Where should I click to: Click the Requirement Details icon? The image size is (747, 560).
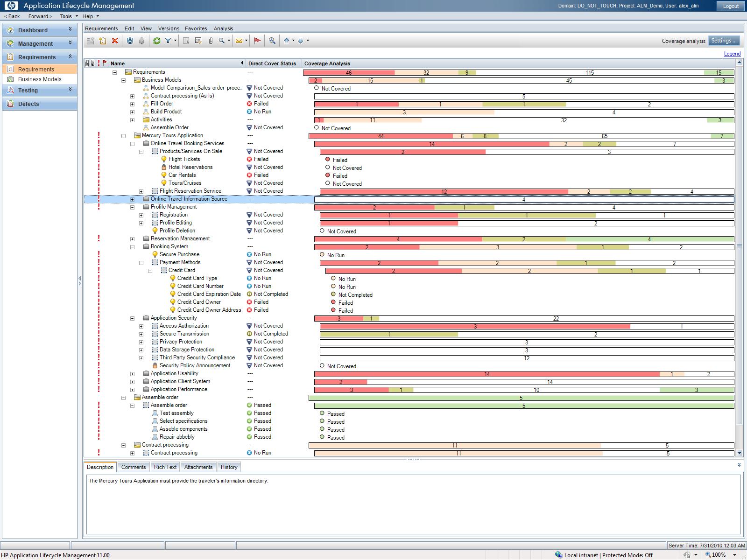pos(198,41)
